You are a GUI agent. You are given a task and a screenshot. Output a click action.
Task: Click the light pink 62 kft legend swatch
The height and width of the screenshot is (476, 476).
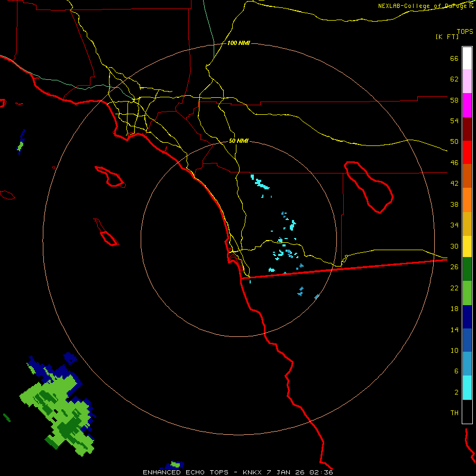(x=467, y=81)
